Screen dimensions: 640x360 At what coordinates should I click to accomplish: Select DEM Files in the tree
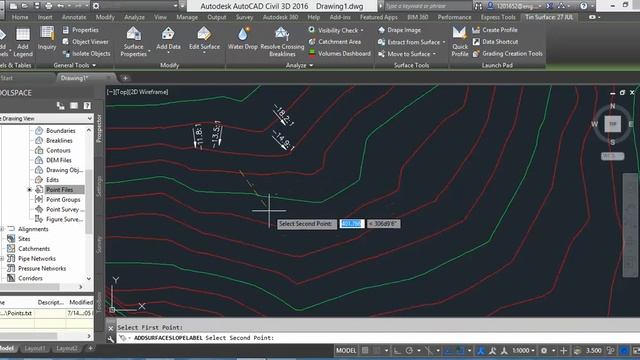[x=58, y=160]
